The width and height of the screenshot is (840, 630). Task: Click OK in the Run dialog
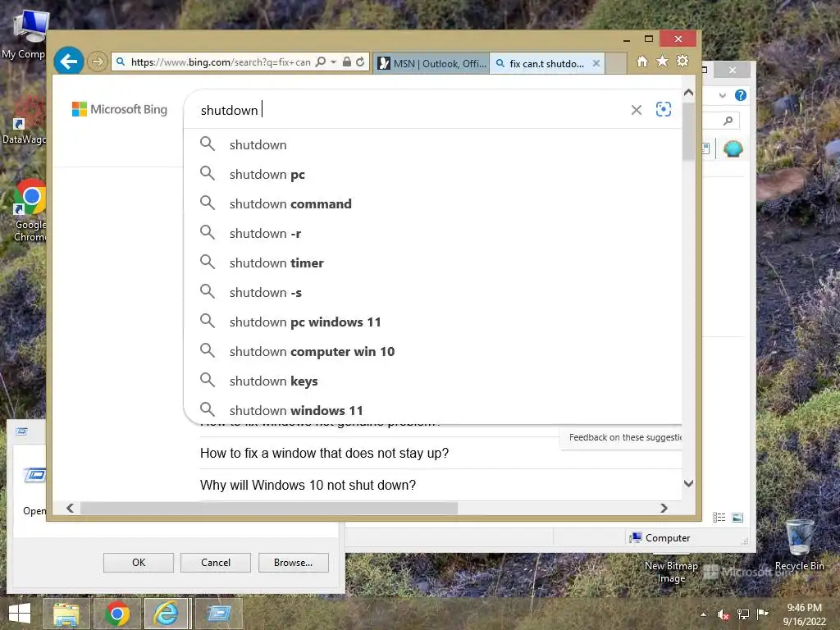coord(138,563)
